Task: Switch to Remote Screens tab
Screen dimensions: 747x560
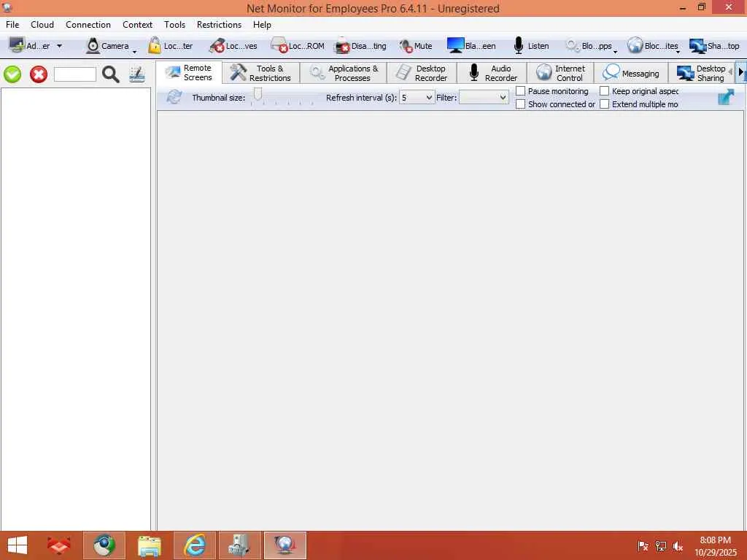Action: pyautogui.click(x=189, y=73)
